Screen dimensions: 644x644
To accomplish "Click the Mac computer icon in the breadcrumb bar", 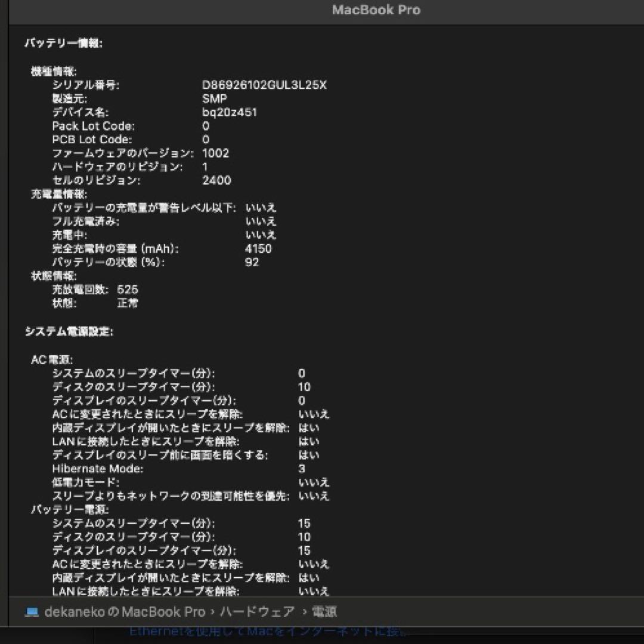I will point(31,611).
